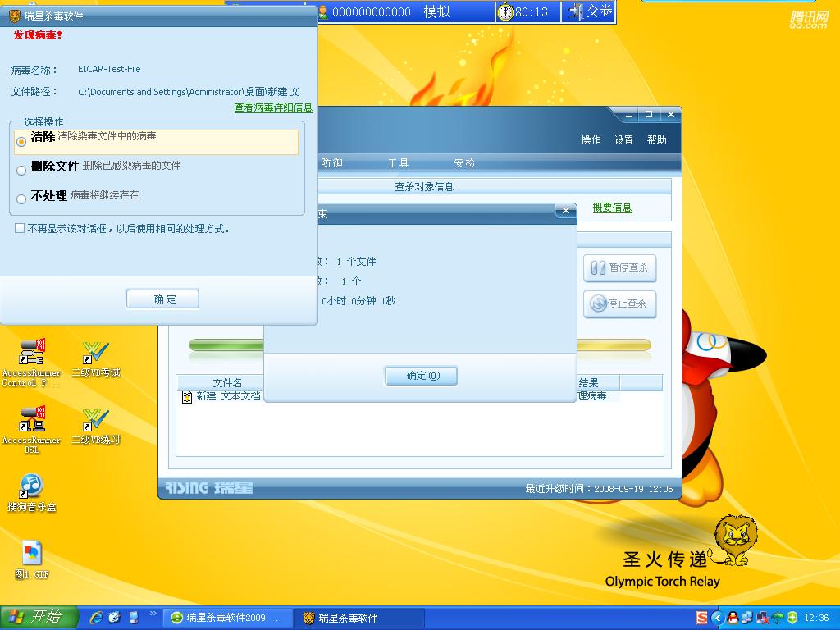Open the 开始 Start menu
This screenshot has height=630, width=840.
[39, 618]
